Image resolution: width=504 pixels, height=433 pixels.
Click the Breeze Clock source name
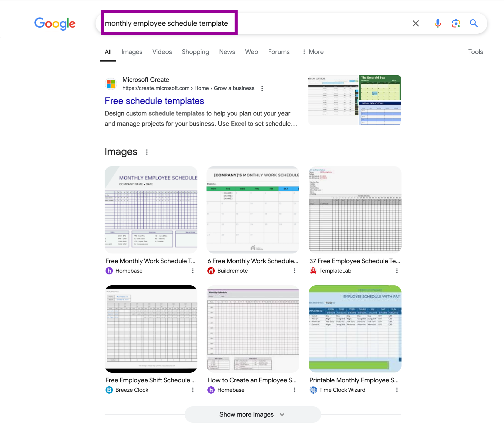pos(132,390)
